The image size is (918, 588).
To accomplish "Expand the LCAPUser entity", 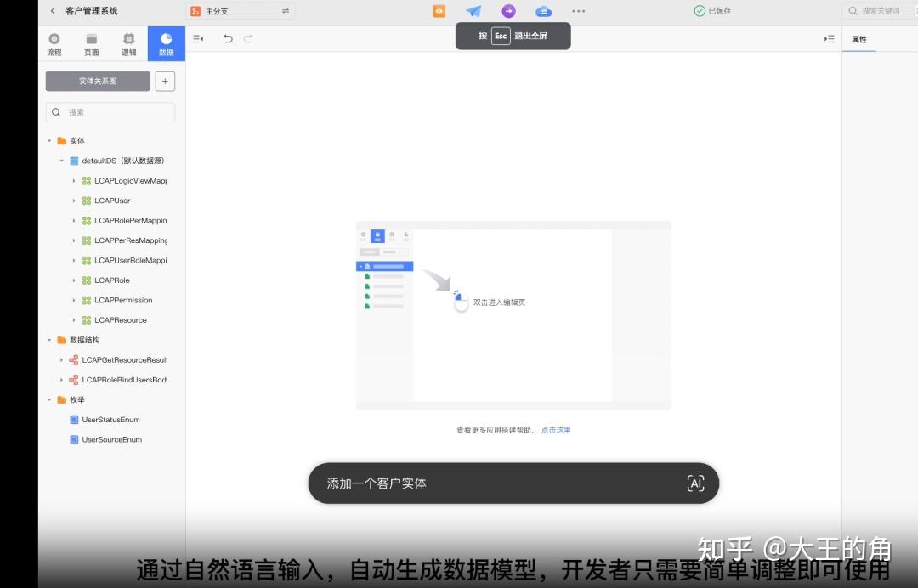I will tap(74, 201).
